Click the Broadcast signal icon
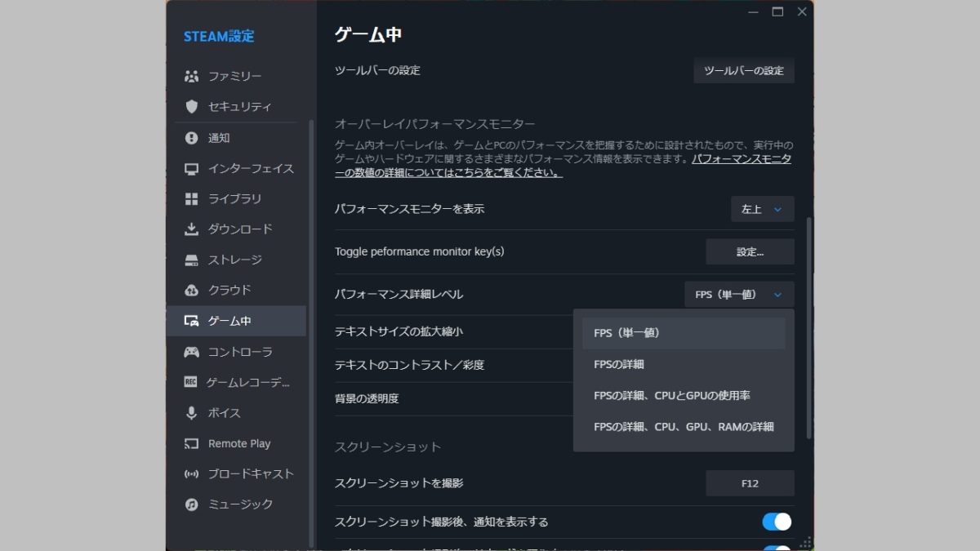 point(192,474)
